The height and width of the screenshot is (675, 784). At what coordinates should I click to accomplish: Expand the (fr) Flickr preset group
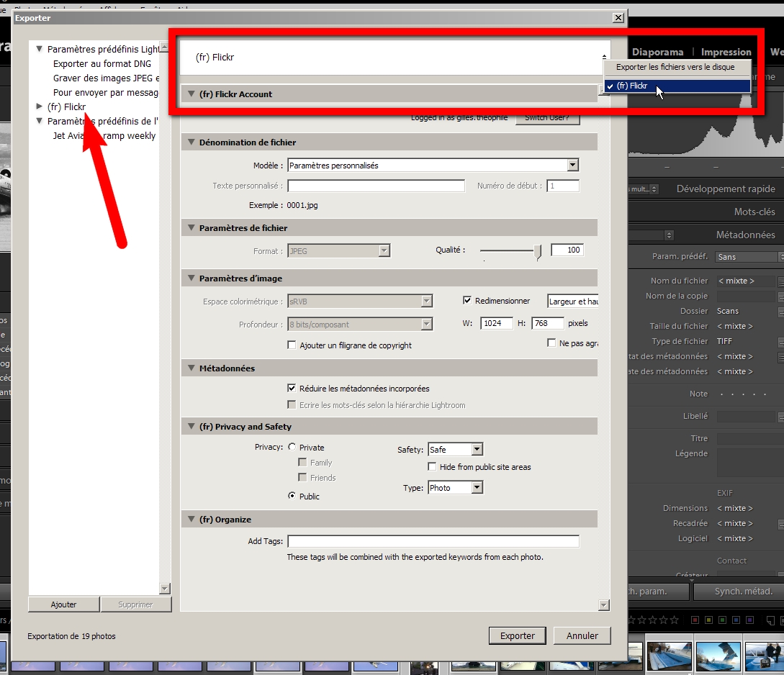pyautogui.click(x=39, y=107)
